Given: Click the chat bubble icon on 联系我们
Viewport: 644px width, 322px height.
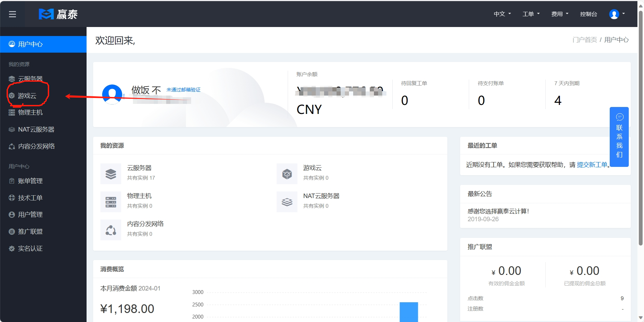Looking at the screenshot, I should (x=620, y=117).
